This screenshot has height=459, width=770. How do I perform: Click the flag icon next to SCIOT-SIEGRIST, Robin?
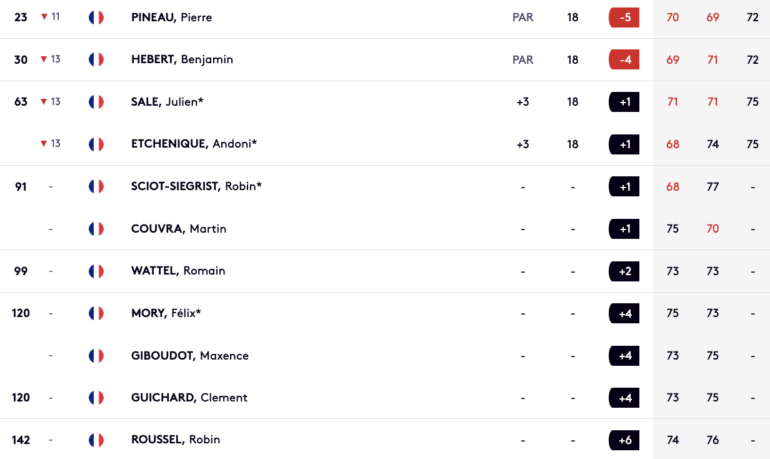pos(96,187)
